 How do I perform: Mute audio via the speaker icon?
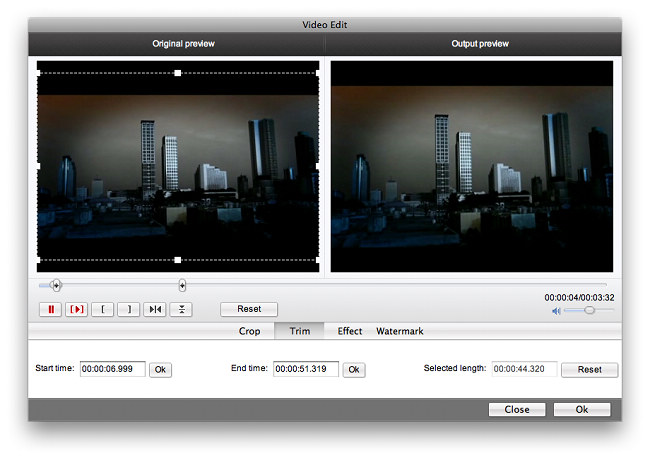click(556, 311)
